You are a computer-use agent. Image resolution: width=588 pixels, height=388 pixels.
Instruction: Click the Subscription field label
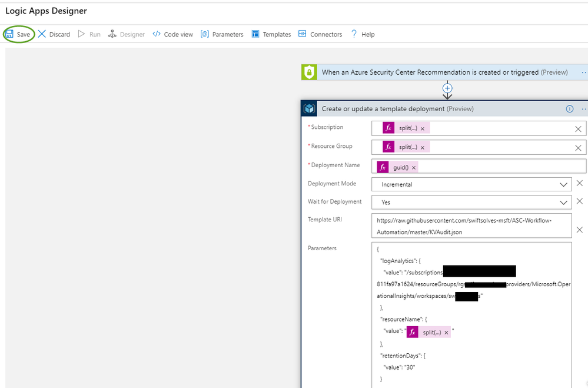327,127
